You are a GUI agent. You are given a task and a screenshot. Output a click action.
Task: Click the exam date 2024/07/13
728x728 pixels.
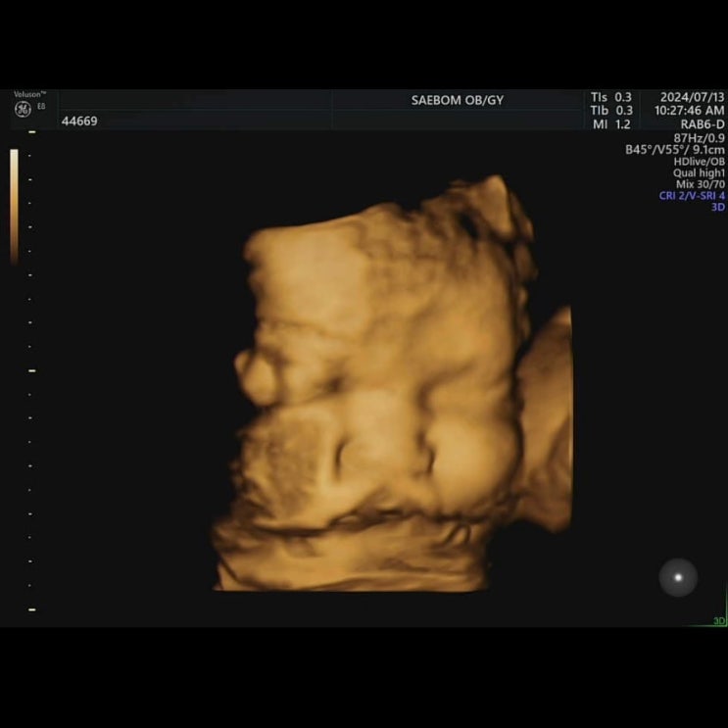[x=693, y=97]
